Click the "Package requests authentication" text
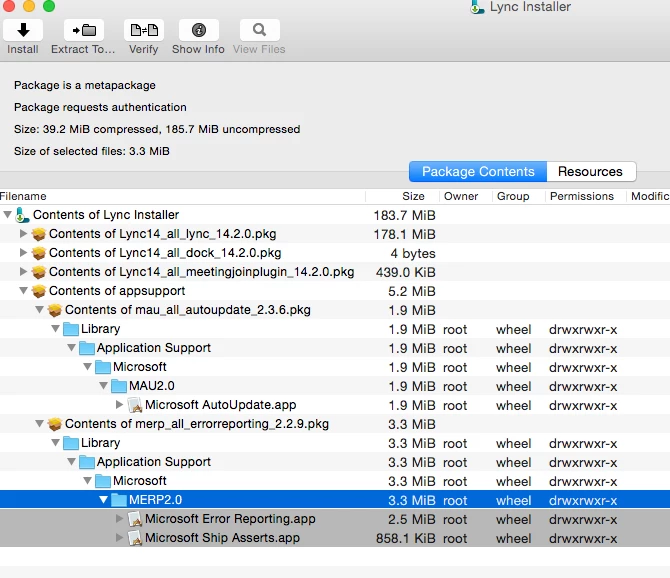 (100, 107)
